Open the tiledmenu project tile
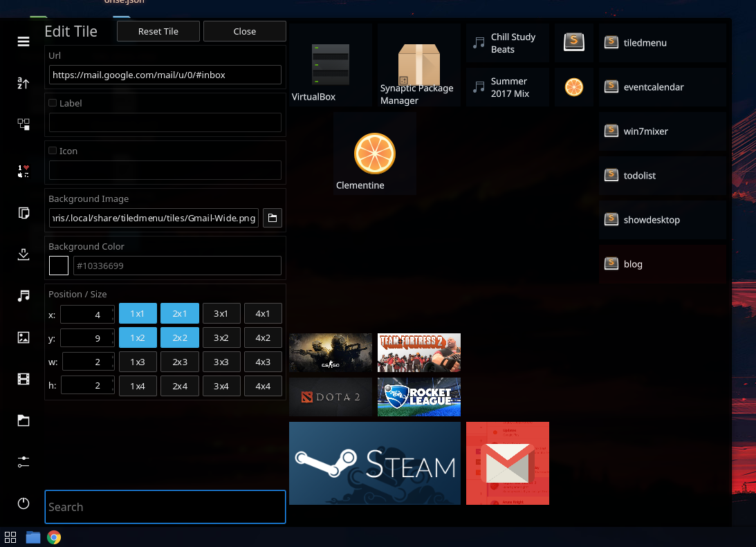Image resolution: width=756 pixels, height=547 pixels. point(663,43)
